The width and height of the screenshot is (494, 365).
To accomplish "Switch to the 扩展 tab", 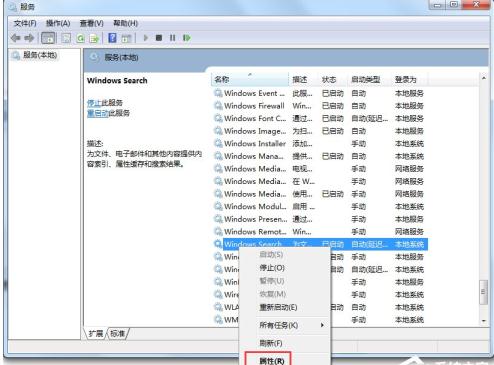I will (96, 333).
